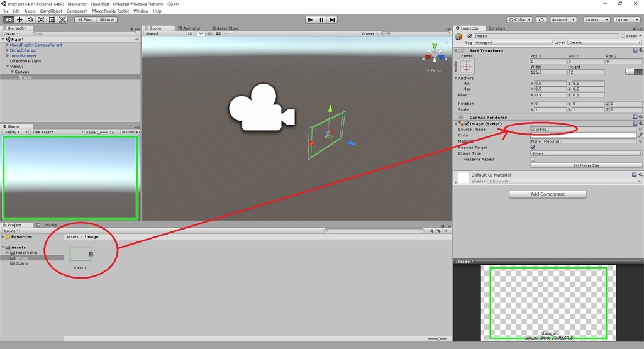Click the Add Component button
Screen dimensions: 644x349
point(548,194)
